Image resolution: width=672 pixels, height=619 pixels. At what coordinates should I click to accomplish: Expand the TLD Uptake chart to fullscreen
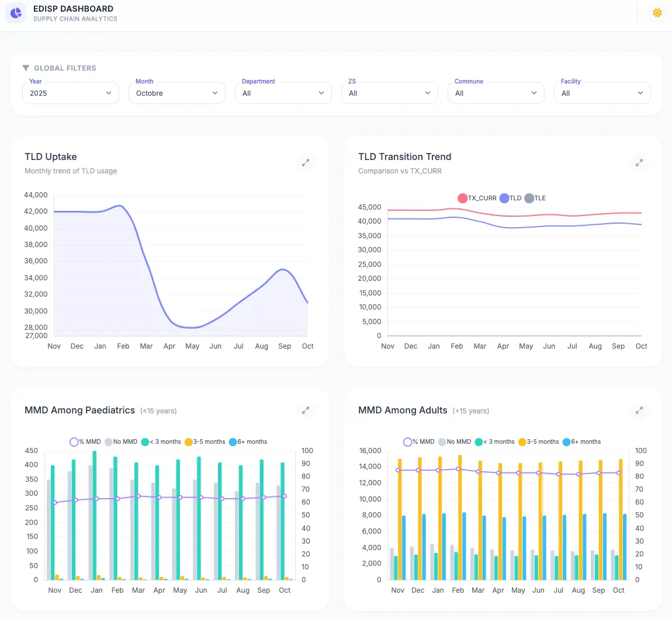306,162
